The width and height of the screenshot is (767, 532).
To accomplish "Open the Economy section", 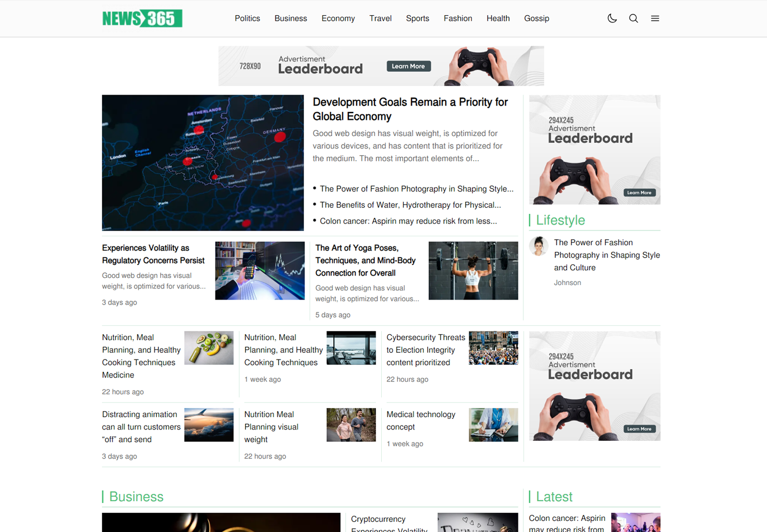I will coord(338,18).
